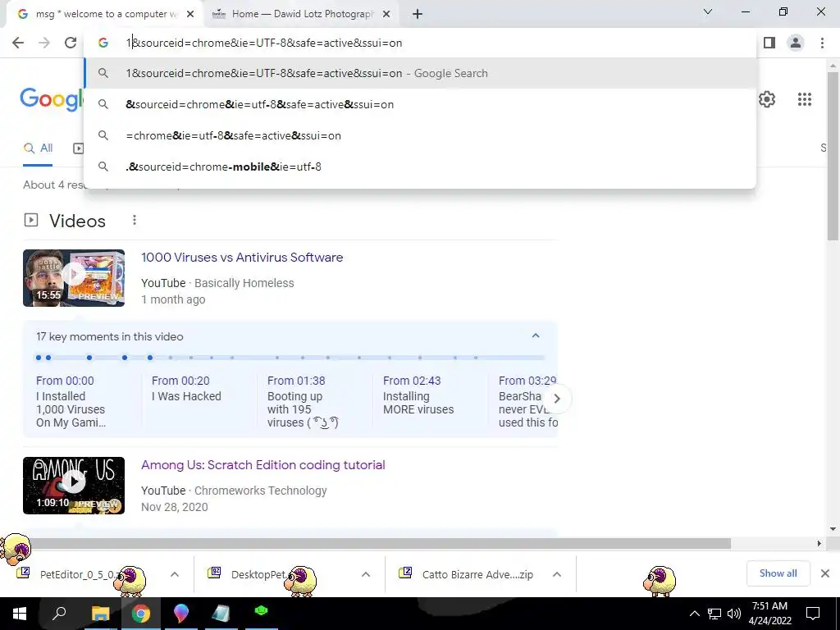This screenshot has height=630, width=840.
Task: Open the Chrome side panel icon
Action: [x=769, y=43]
